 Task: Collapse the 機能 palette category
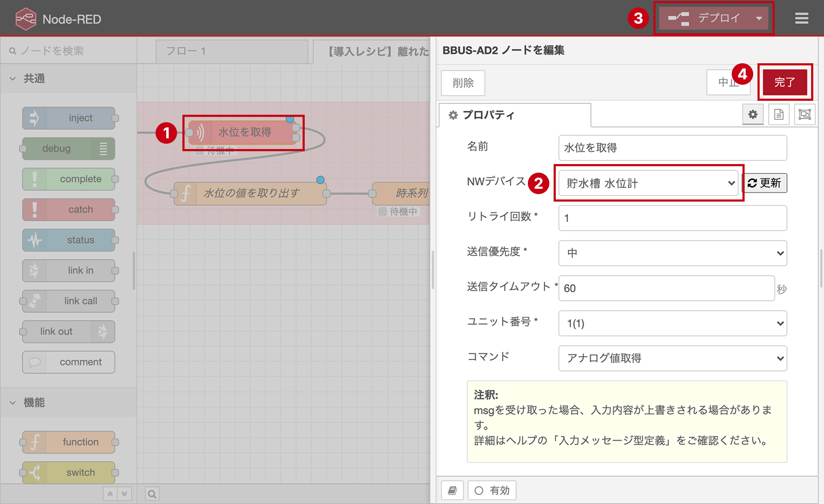pyautogui.click(x=69, y=403)
